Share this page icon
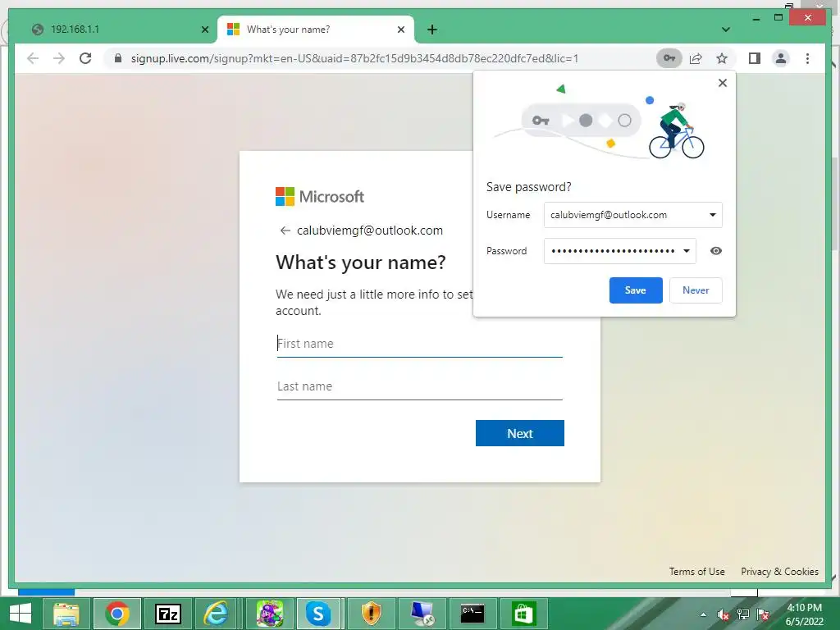This screenshot has width=840, height=630. click(696, 58)
